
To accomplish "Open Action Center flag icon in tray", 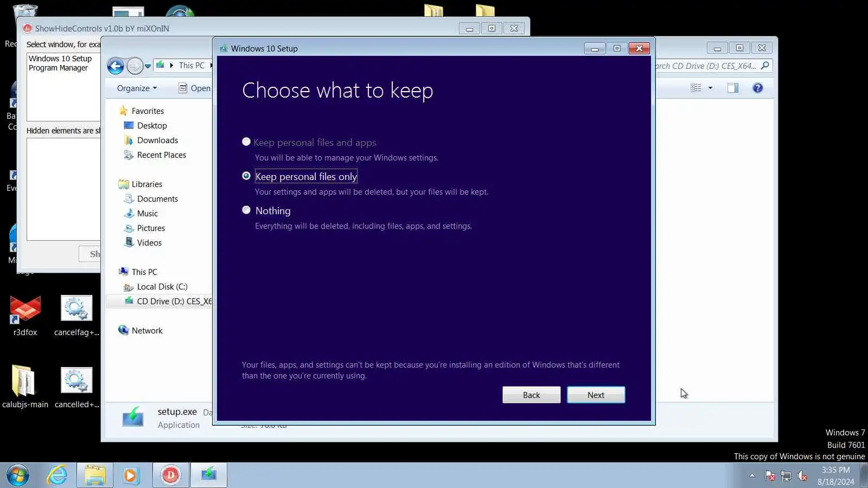I will (x=770, y=476).
